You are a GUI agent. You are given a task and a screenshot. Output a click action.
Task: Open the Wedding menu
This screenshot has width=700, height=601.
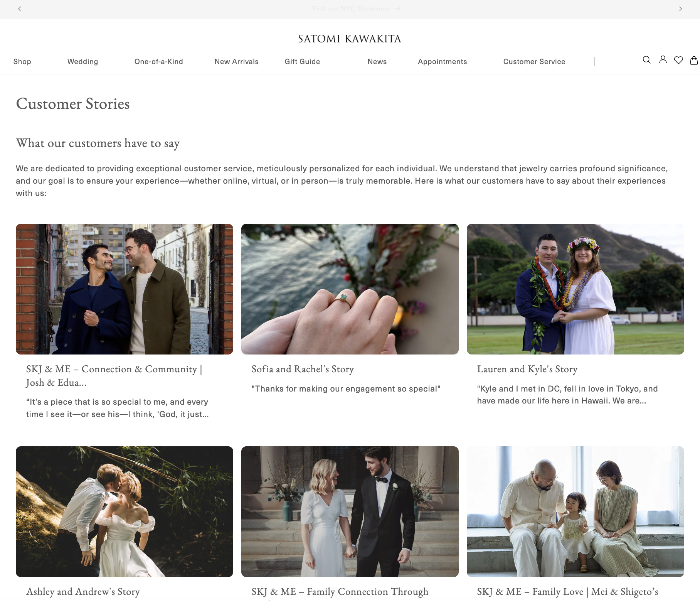point(82,62)
